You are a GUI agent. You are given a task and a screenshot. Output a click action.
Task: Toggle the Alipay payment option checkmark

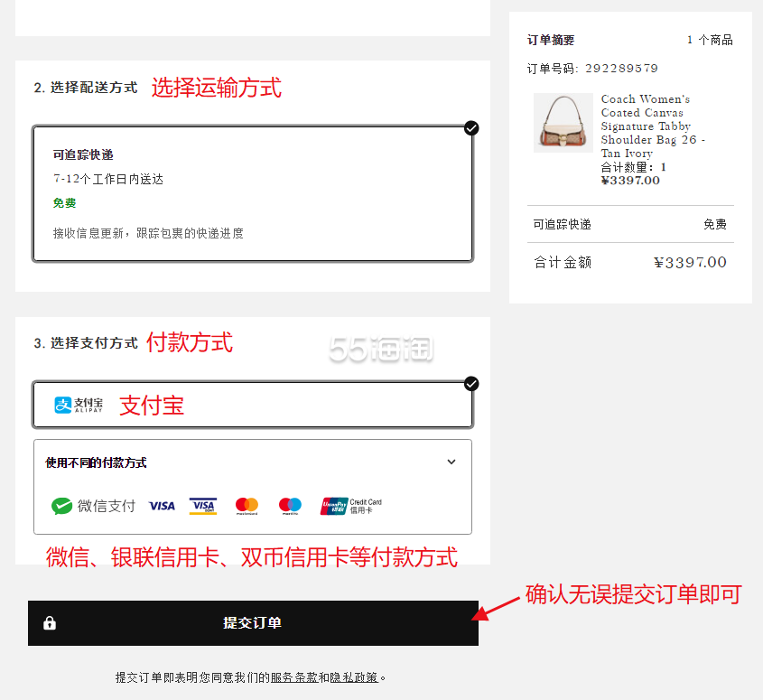coord(471,384)
